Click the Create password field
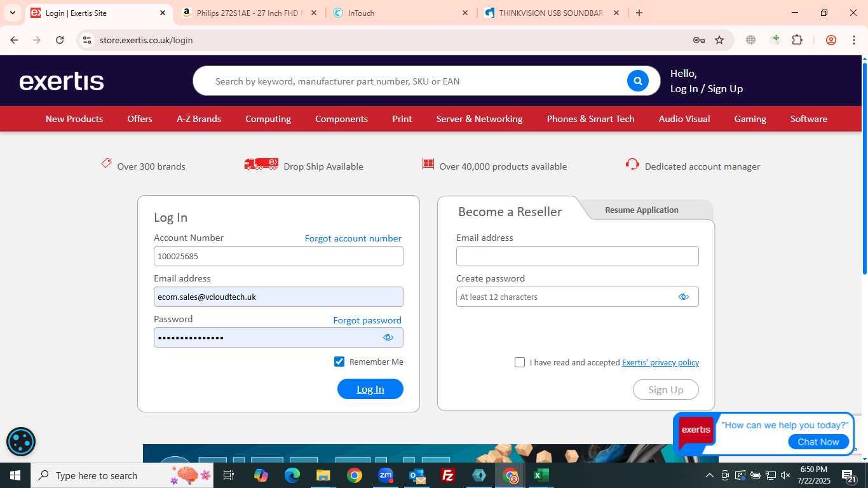This screenshot has width=868, height=488. pyautogui.click(x=578, y=297)
